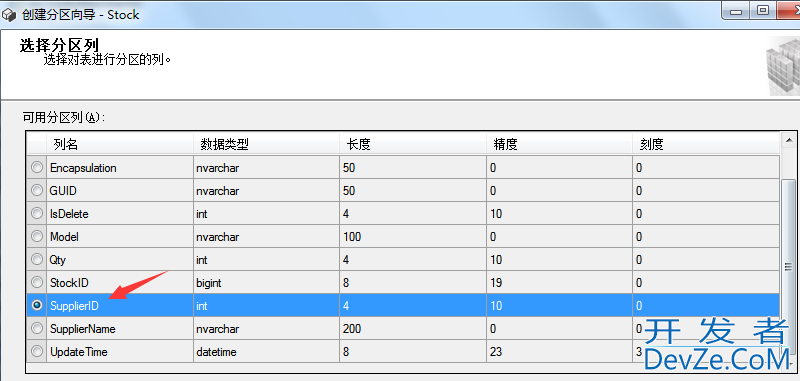Viewport: 800px width, 381px height.
Task: Click the SupplierName name cell
Action: click(x=120, y=328)
